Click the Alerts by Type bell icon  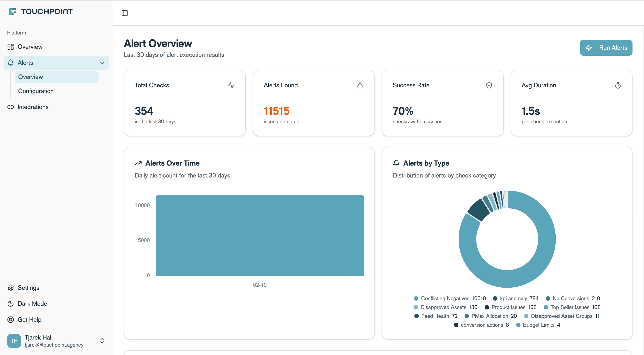tap(396, 163)
